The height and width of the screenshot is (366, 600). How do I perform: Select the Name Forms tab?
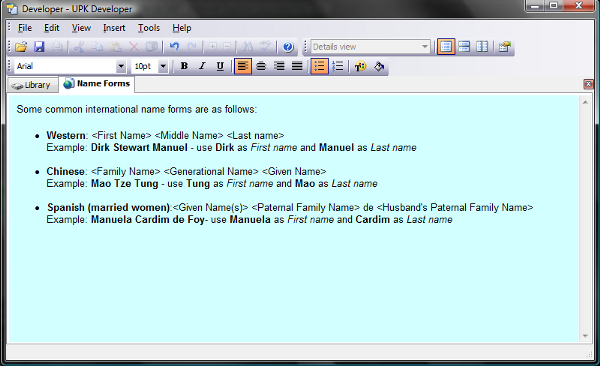[x=96, y=84]
